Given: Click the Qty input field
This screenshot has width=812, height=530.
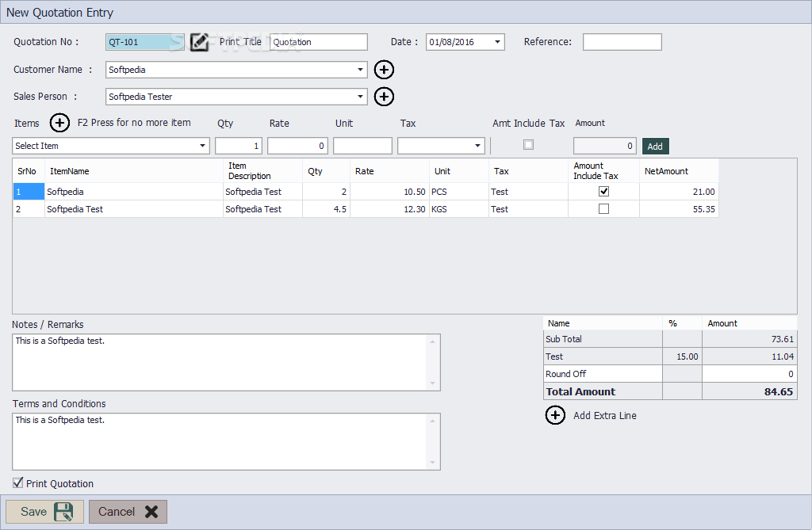Looking at the screenshot, I should 239,146.
